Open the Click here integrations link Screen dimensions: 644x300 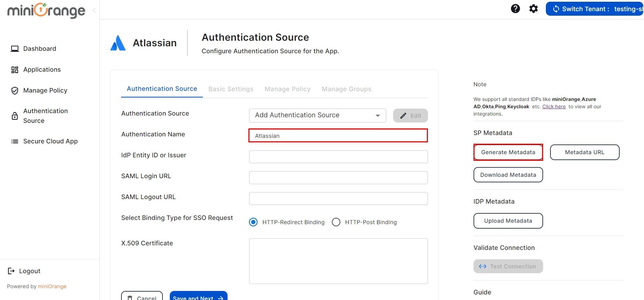coord(554,106)
